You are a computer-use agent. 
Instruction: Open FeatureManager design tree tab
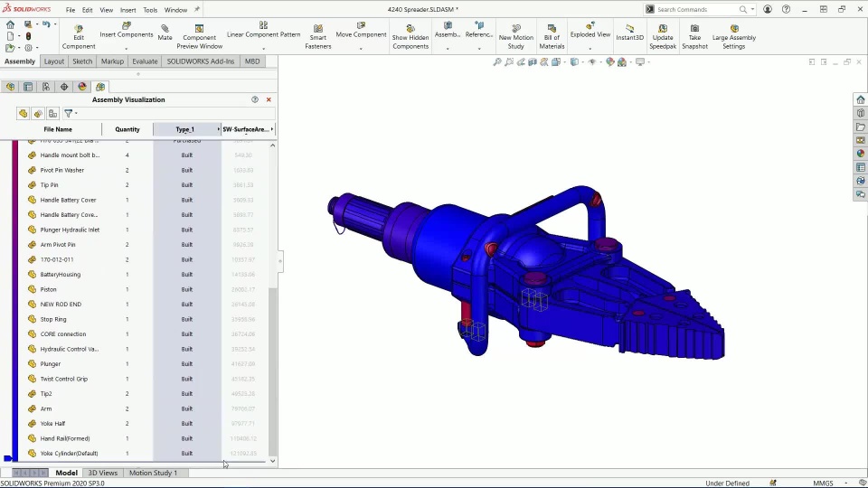pyautogui.click(x=10, y=87)
